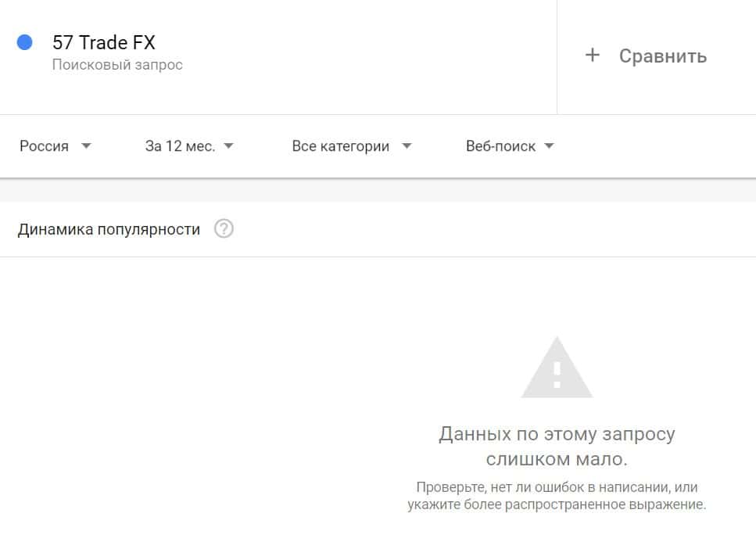The height and width of the screenshot is (549, 756).
Task: Click the Все категории label
Action: [x=340, y=146]
